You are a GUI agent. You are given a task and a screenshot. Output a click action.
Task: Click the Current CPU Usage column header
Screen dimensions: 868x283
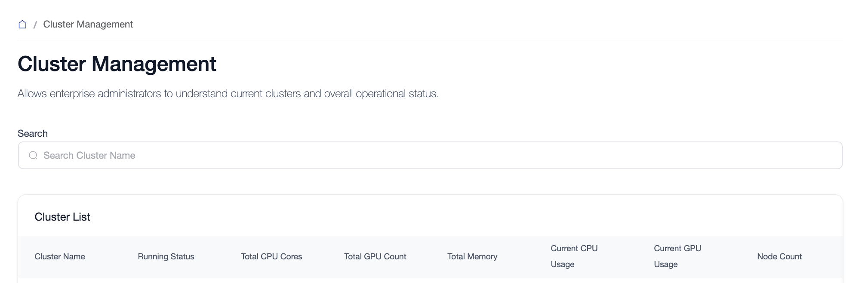pos(574,256)
